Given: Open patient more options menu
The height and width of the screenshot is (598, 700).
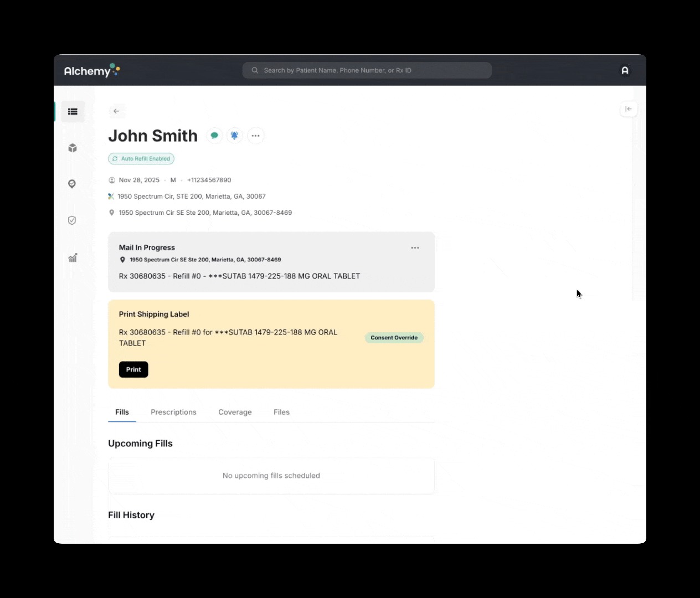Looking at the screenshot, I should point(255,136).
